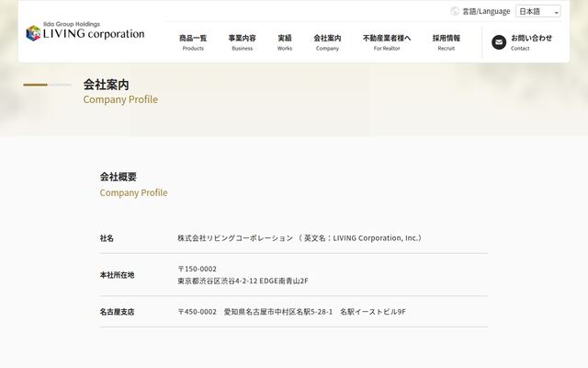Click the 言語/Language label
This screenshot has height=368, width=588.
point(486,11)
